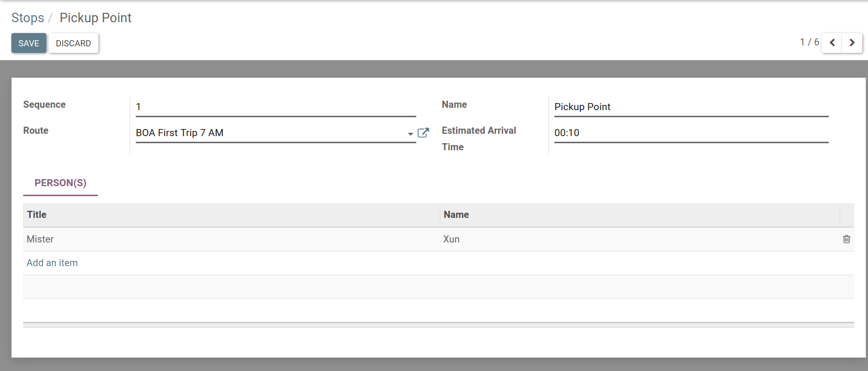
Task: Expand the Route dropdown arrow
Action: (x=410, y=134)
